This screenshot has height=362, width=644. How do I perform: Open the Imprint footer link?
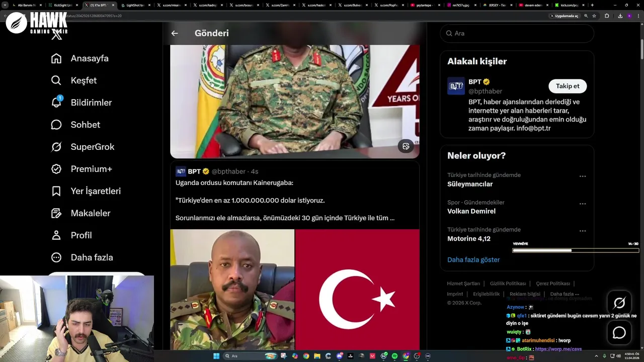click(455, 294)
